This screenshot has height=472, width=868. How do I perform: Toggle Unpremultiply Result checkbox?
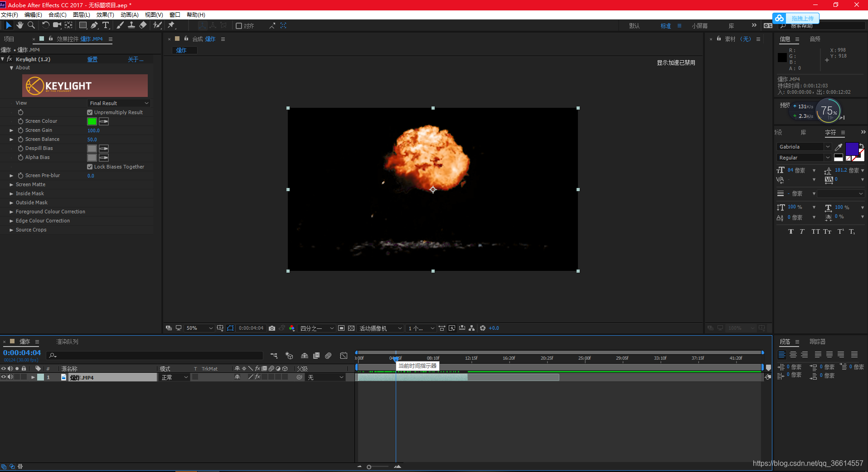pos(90,112)
